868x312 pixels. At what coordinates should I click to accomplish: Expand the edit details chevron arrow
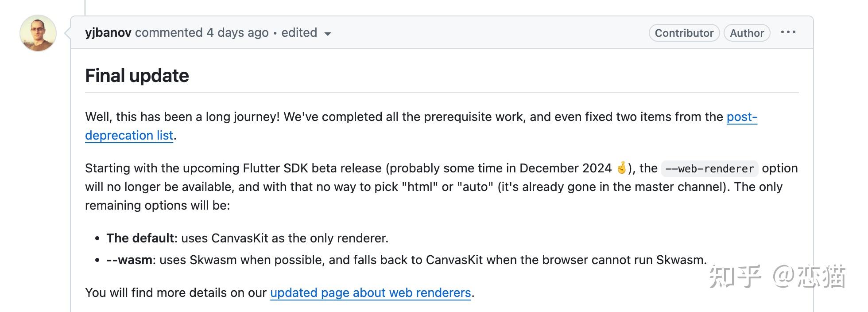pyautogui.click(x=327, y=34)
